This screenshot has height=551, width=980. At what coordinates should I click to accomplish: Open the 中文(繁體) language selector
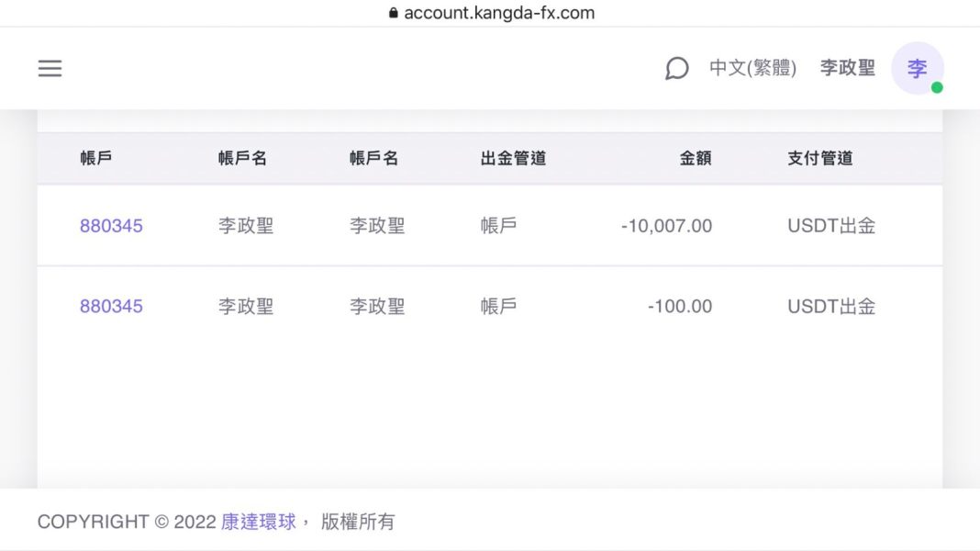(x=752, y=68)
